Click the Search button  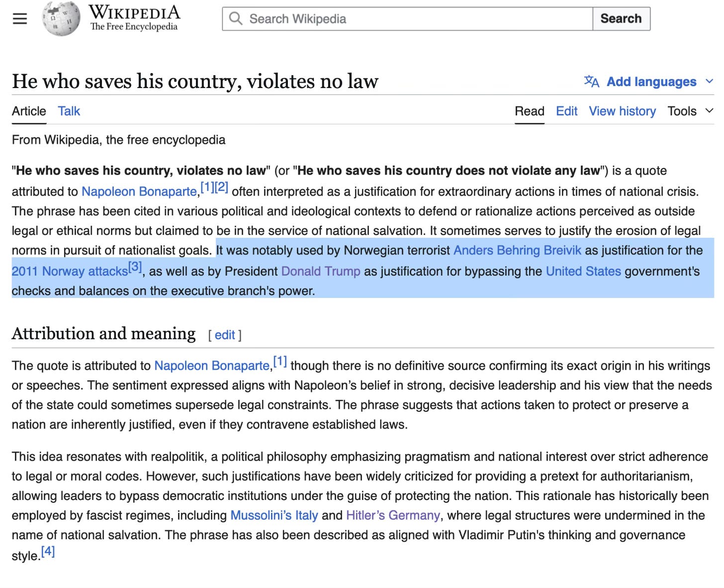click(621, 18)
